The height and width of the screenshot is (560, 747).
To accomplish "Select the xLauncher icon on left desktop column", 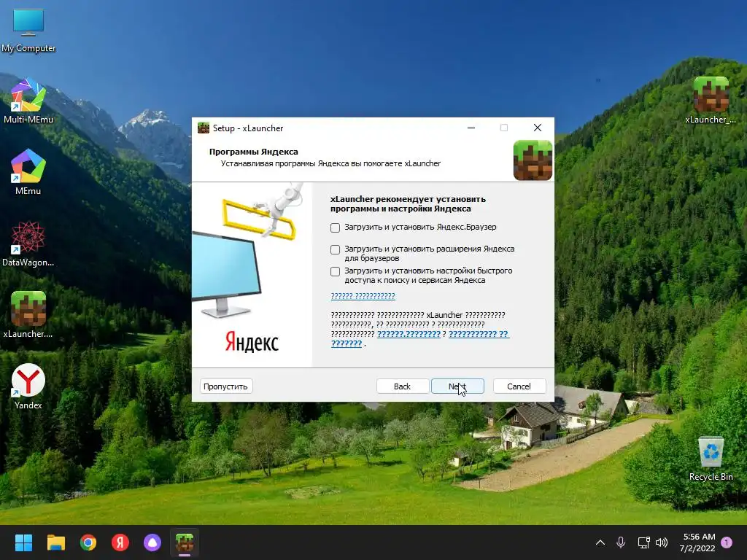I will 28,315.
